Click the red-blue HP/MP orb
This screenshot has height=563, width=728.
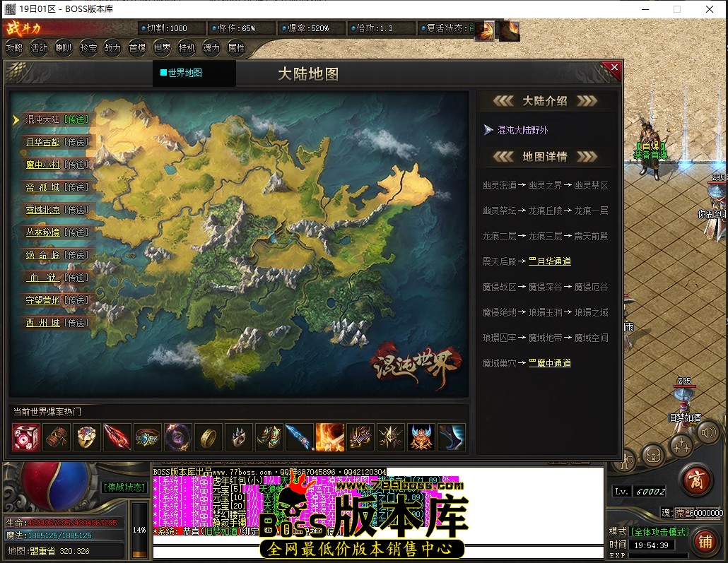pos(55,485)
